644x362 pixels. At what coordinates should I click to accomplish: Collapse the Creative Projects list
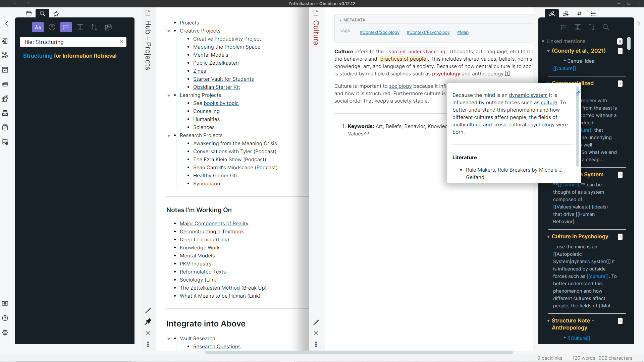point(169,31)
